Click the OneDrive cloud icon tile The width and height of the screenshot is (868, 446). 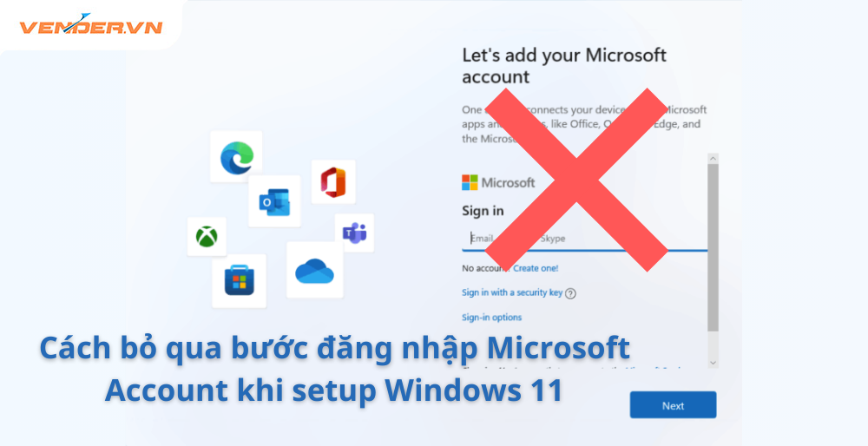point(314,270)
